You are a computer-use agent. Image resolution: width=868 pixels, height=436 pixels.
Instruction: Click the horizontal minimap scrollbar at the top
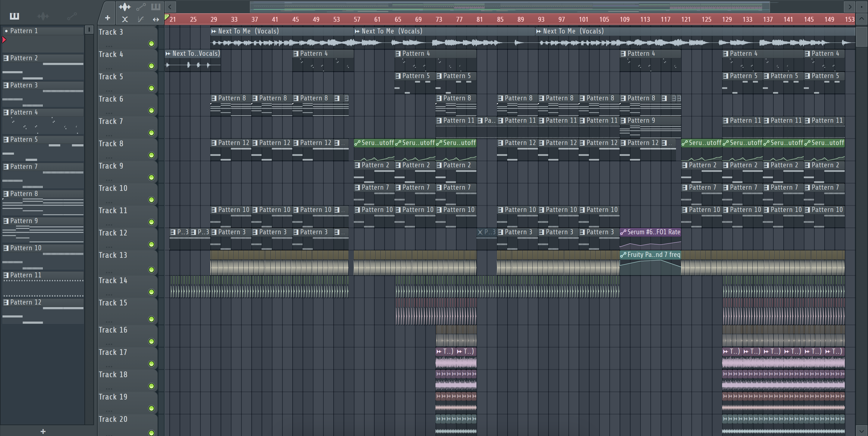[x=510, y=6]
